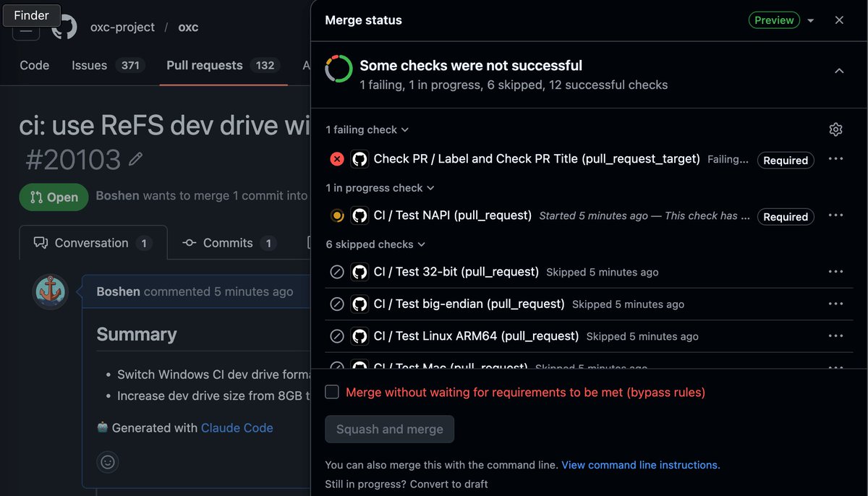Open CI / Test 32-bit check details
Image resolution: width=868 pixels, height=496 pixels.
click(x=456, y=272)
